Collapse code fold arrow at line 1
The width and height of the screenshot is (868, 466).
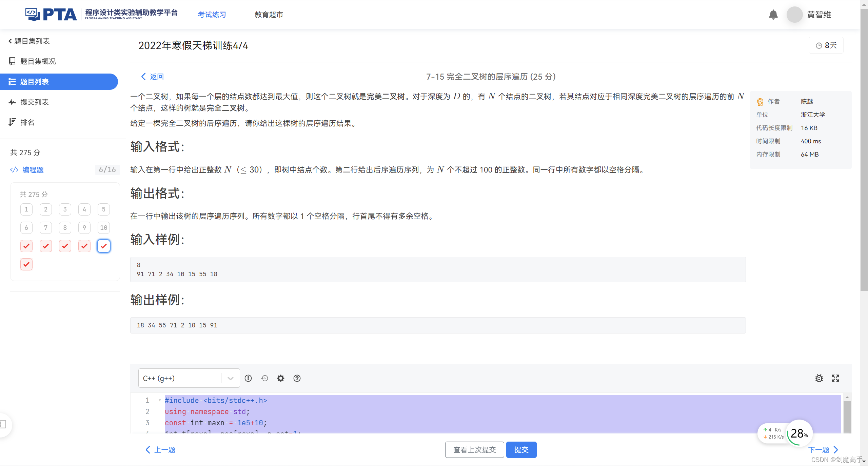pos(160,400)
